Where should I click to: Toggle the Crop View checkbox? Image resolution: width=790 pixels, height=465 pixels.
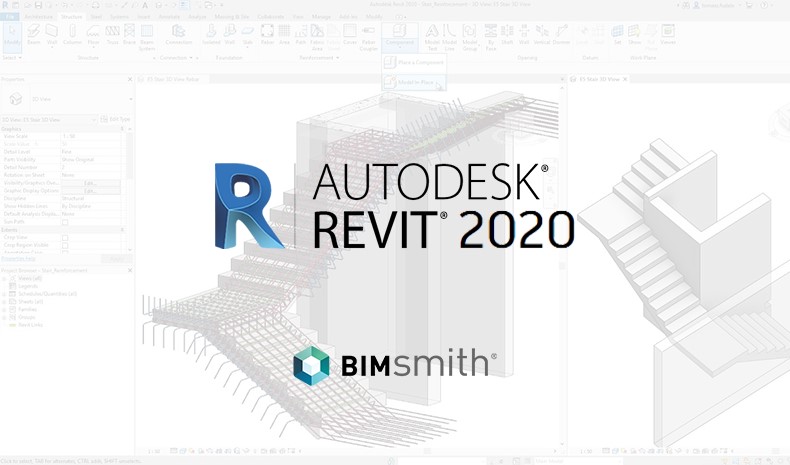[65, 237]
